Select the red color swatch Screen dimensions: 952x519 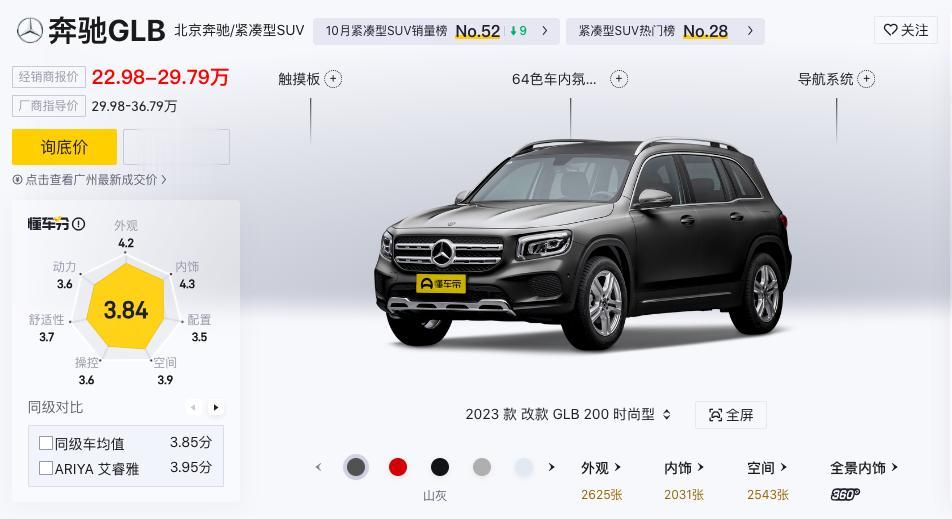398,467
